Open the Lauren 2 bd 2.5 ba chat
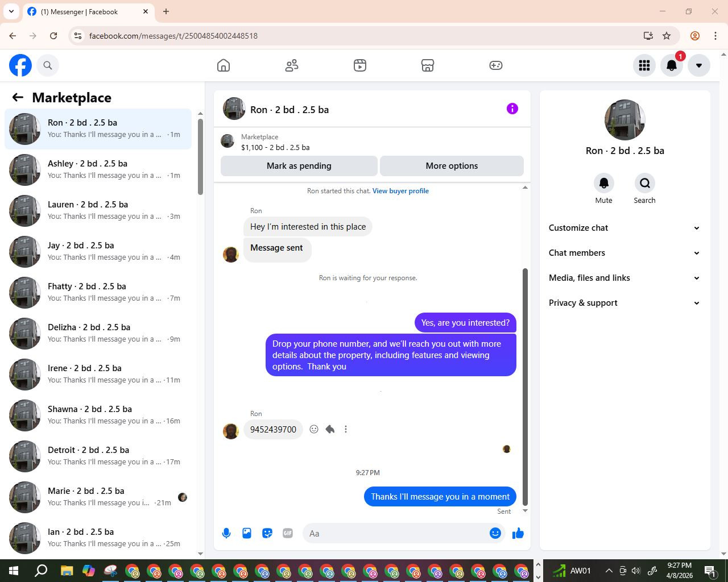This screenshot has height=582, width=728. click(98, 210)
